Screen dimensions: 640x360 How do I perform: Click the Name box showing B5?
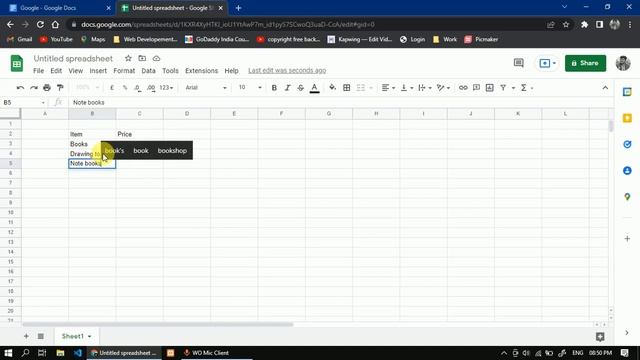coord(24,102)
